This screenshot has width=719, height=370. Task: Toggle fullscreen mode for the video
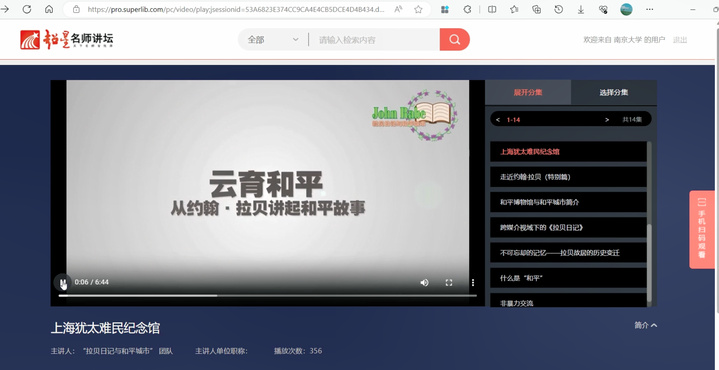[x=449, y=282]
